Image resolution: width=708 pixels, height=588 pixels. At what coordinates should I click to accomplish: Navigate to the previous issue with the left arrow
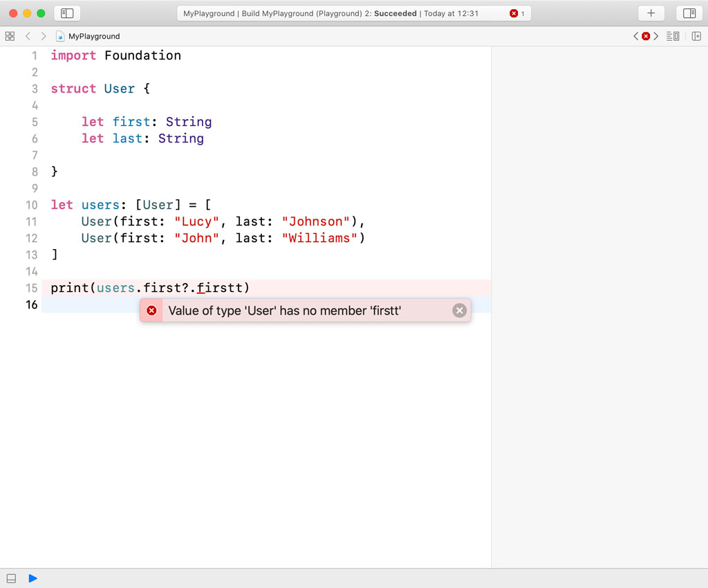tap(635, 36)
